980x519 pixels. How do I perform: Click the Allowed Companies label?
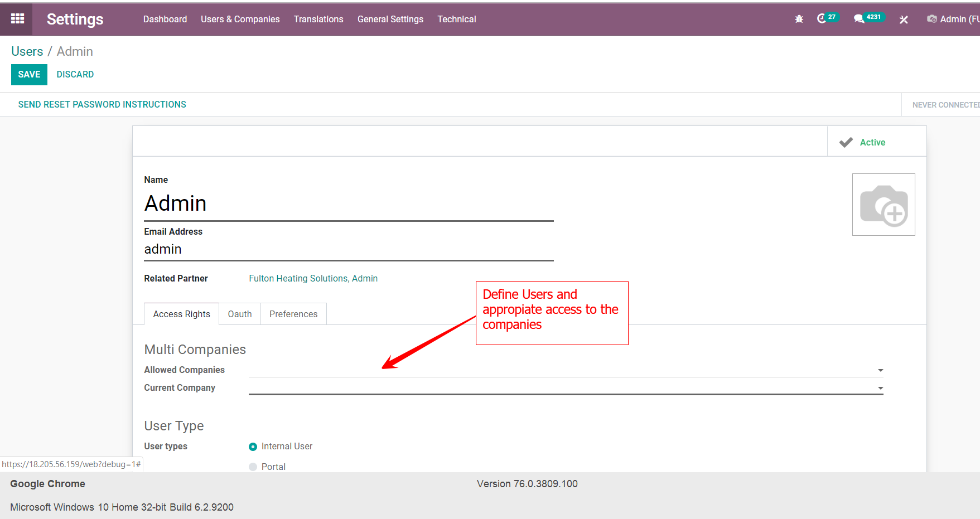[x=185, y=370]
